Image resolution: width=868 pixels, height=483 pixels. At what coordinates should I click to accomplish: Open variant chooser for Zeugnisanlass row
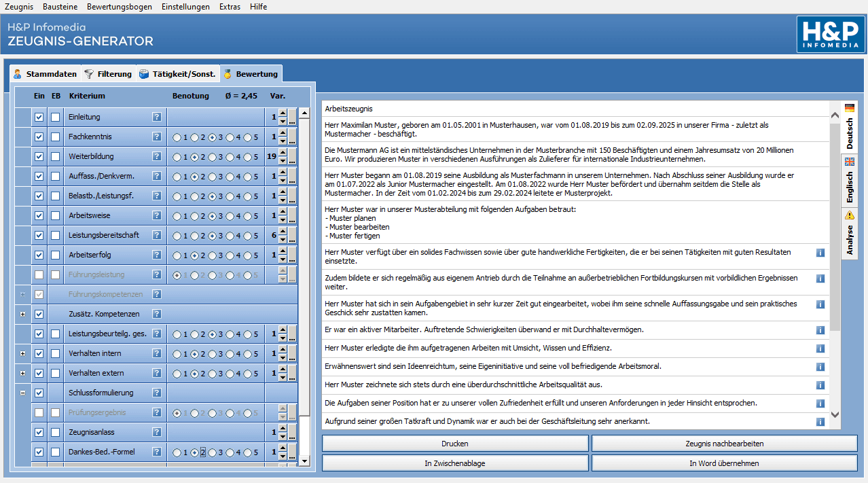pos(292,433)
